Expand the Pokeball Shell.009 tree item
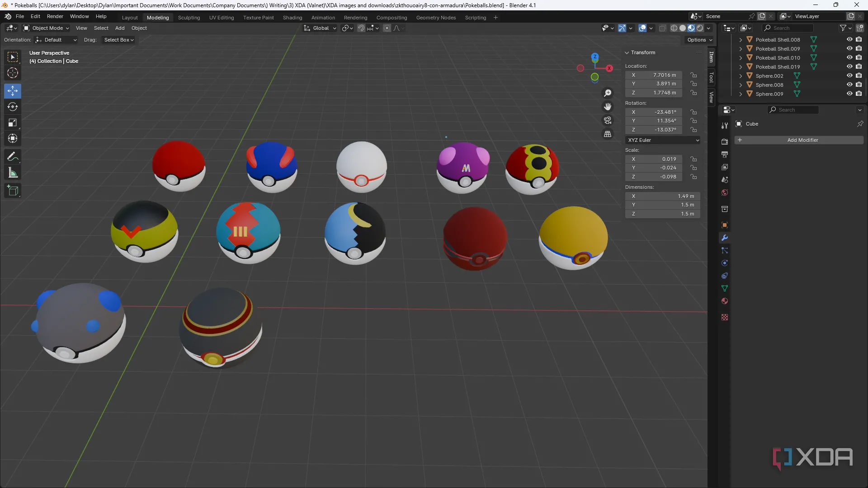868x488 pixels. point(741,49)
